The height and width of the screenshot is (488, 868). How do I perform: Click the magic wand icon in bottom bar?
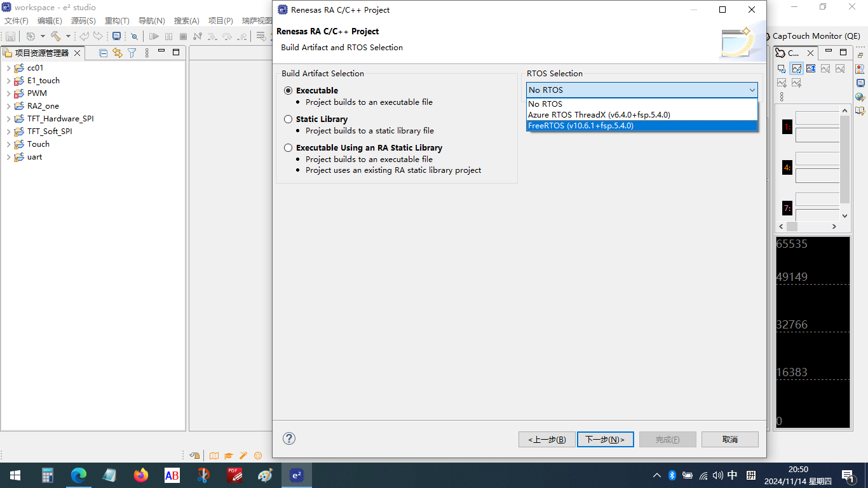pos(243,456)
